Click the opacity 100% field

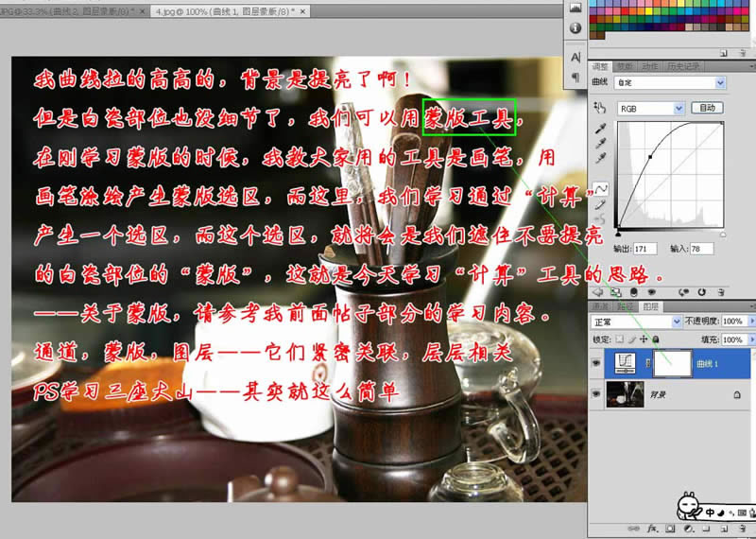[x=733, y=321]
